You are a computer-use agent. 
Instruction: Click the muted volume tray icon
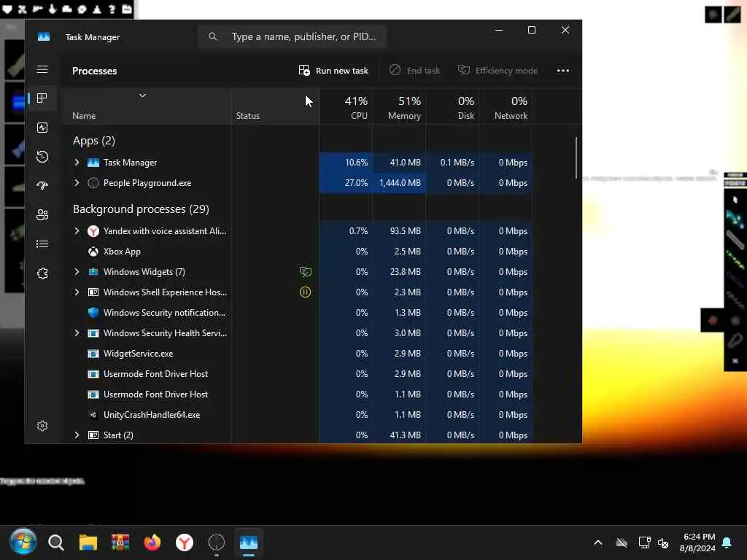pyautogui.click(x=663, y=542)
